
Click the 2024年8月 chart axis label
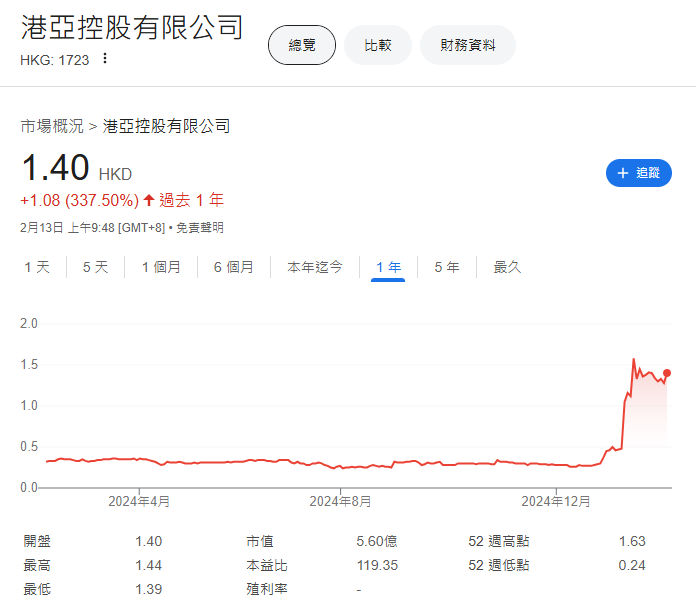[341, 501]
